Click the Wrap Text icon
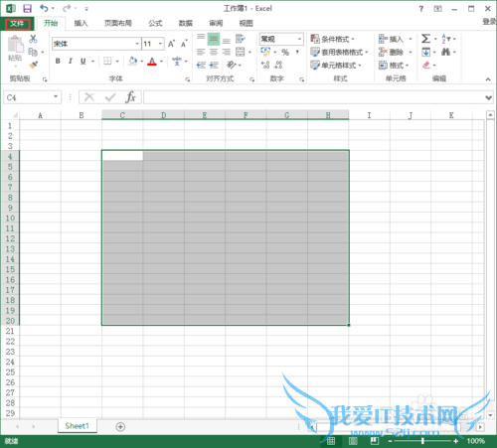This screenshot has height=448, width=497. (x=241, y=39)
